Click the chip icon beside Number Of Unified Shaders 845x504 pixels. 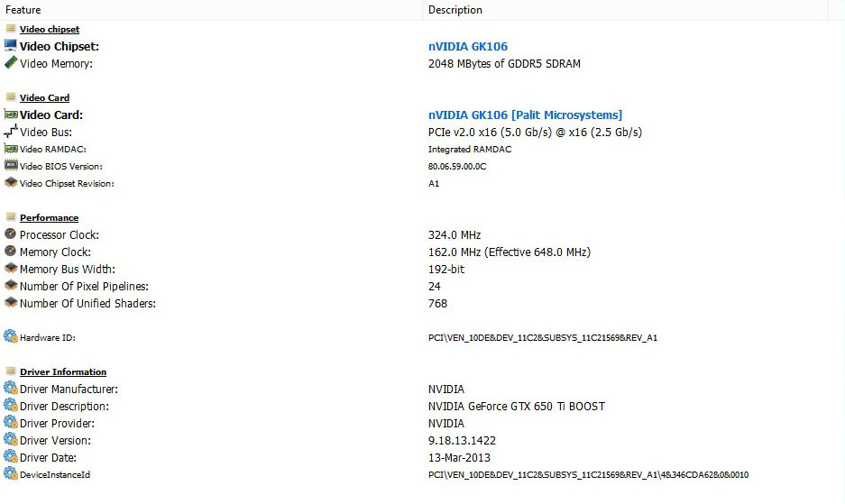click(x=11, y=302)
